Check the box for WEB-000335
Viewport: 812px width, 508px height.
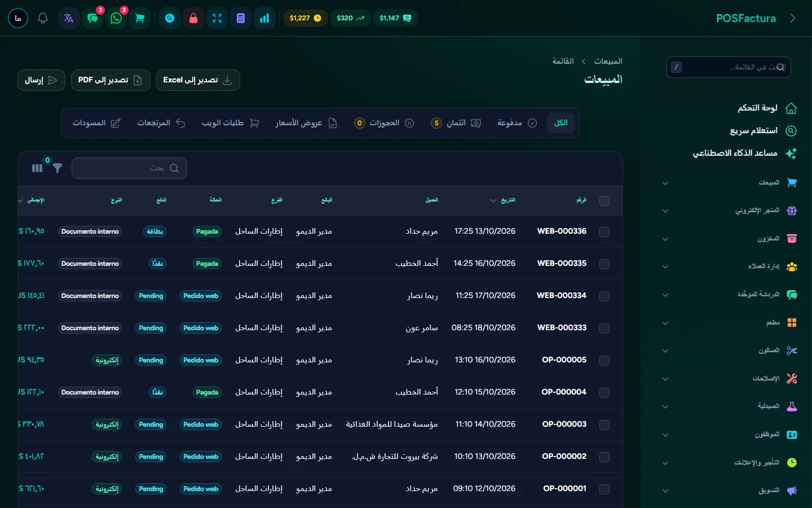[604, 264]
